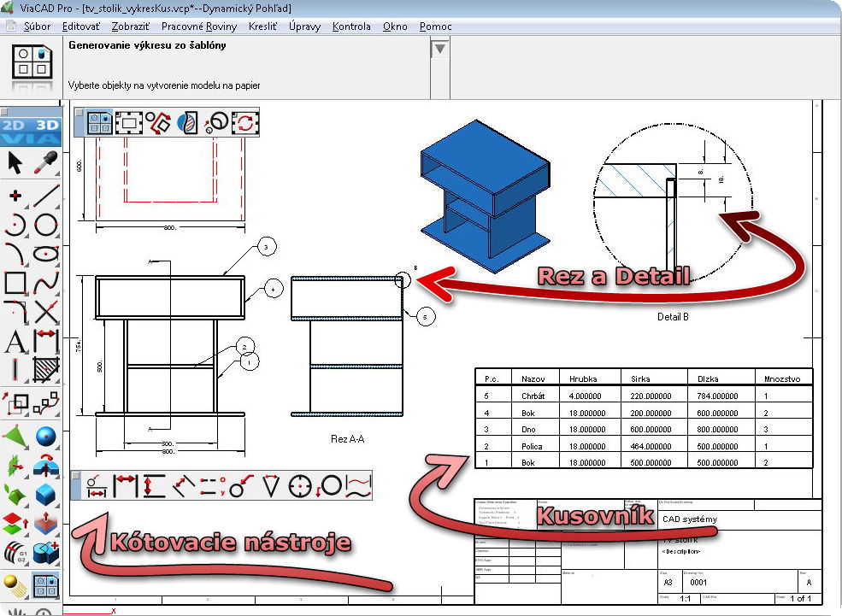Select the straight line tool
This screenshot has height=616, width=842.
46,196
